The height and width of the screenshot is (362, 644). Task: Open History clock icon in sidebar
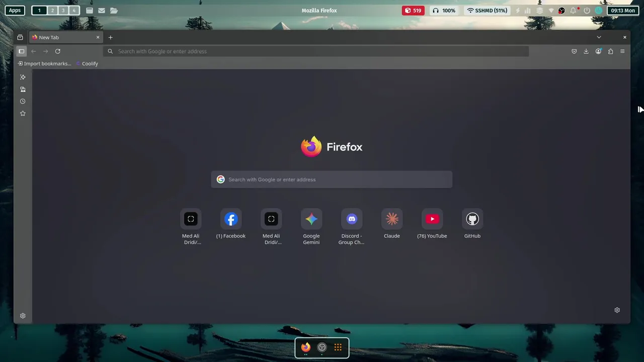(23, 101)
